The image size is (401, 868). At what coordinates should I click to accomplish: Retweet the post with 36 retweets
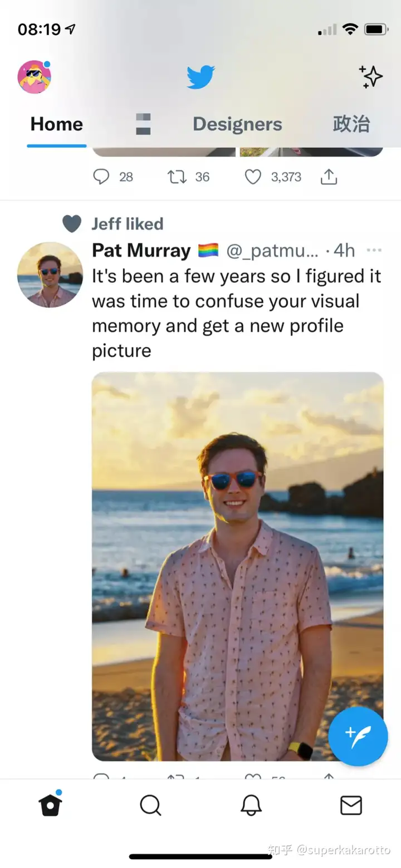(176, 177)
